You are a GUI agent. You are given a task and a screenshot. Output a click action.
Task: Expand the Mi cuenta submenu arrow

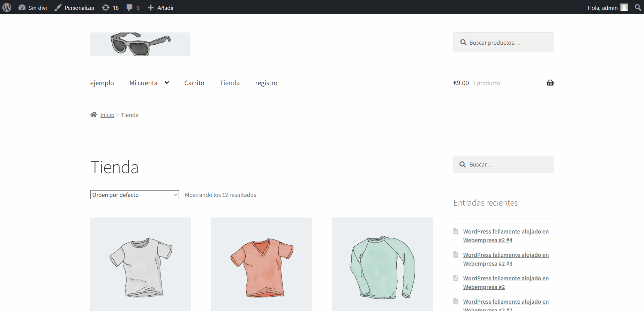pyautogui.click(x=167, y=83)
